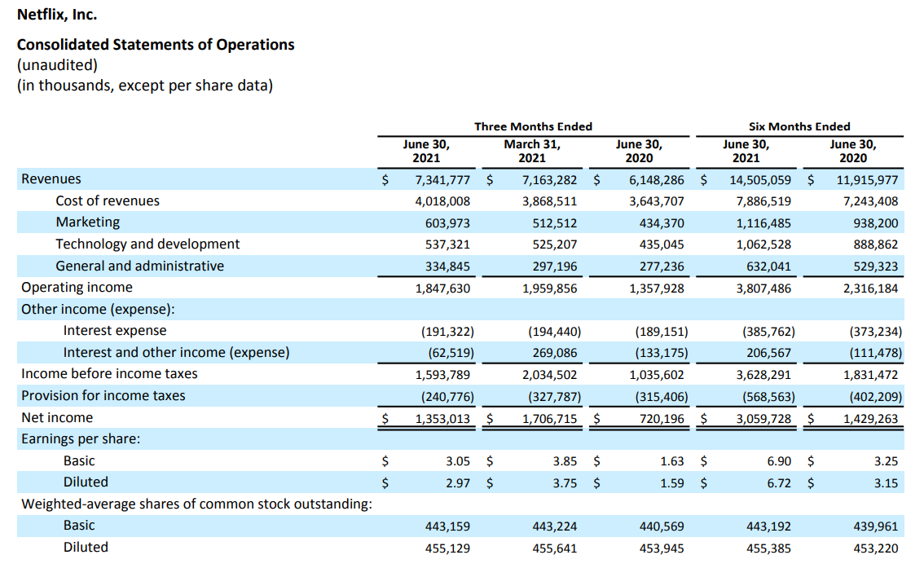Select cost of revenues value 4,018,008
The height and width of the screenshot is (577, 924).
tap(442, 201)
